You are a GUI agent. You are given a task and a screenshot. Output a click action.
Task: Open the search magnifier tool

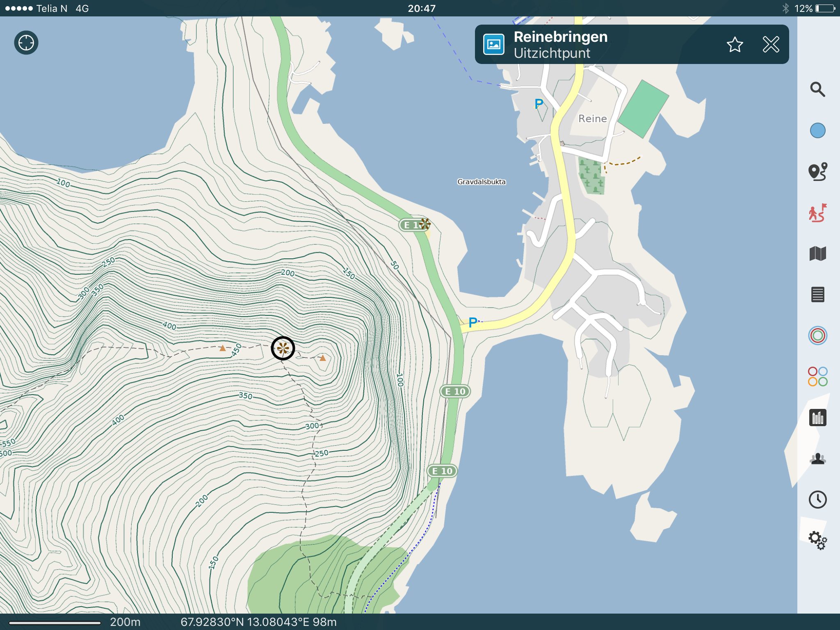[817, 89]
